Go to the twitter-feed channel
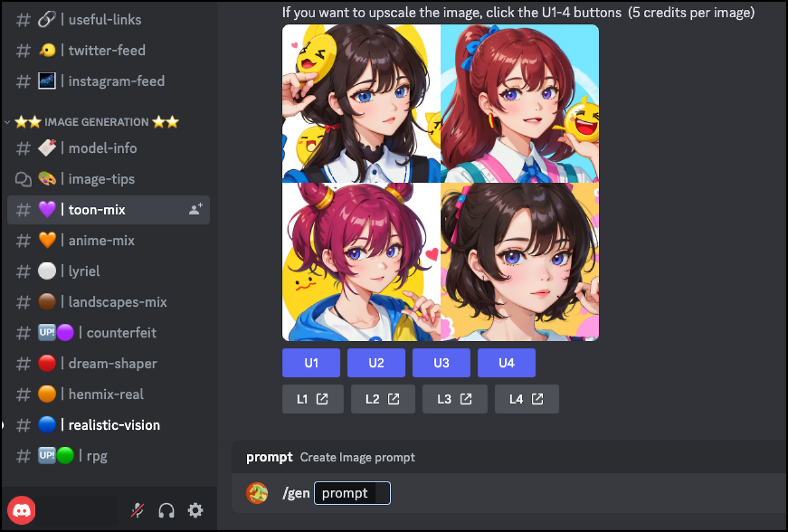 pos(108,50)
